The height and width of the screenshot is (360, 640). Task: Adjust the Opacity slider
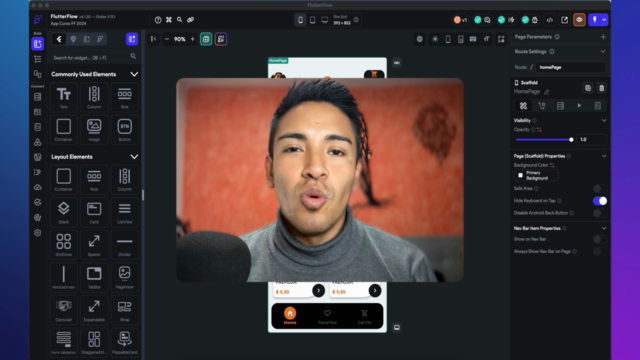(x=544, y=140)
